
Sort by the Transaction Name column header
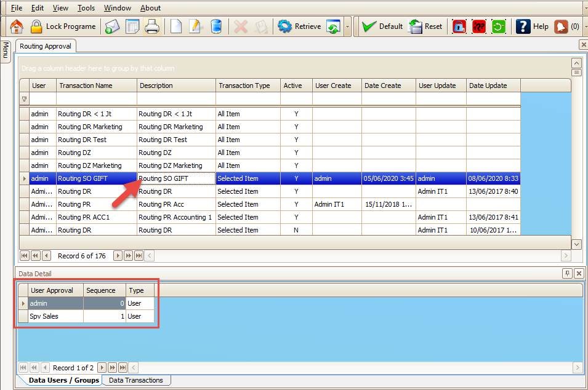click(x=97, y=86)
